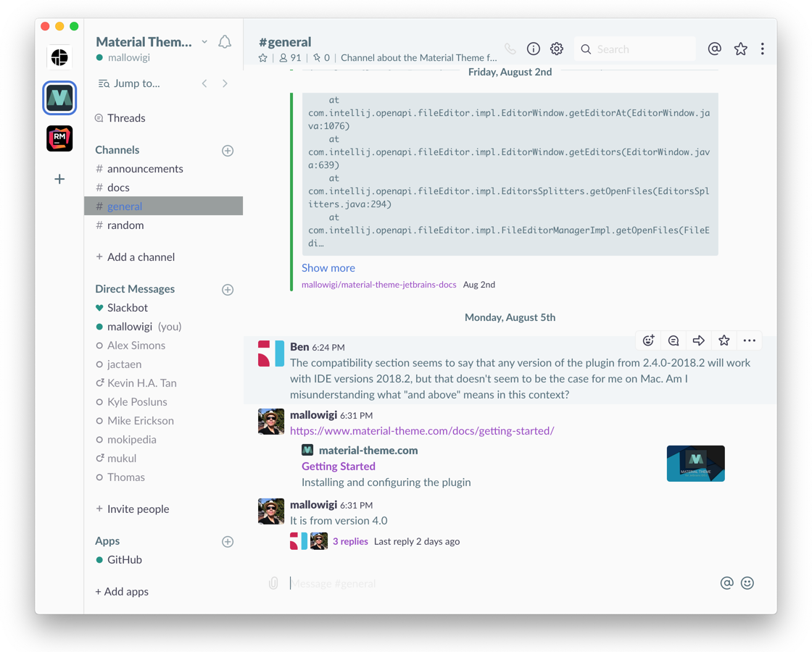Open Alex Simons direct message
This screenshot has height=652, width=812.
(x=163, y=345)
